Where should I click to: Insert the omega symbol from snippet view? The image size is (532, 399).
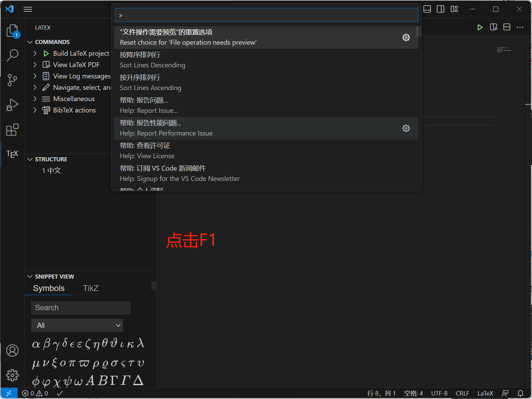[78, 382]
